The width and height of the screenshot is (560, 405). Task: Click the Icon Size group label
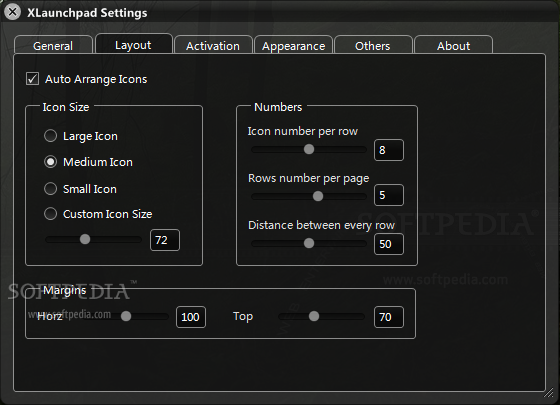coord(66,107)
